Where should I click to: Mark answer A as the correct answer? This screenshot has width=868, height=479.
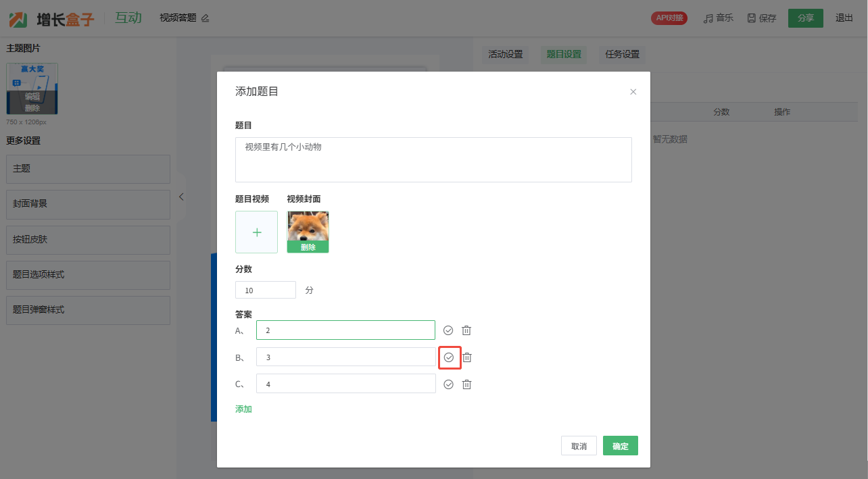448,330
